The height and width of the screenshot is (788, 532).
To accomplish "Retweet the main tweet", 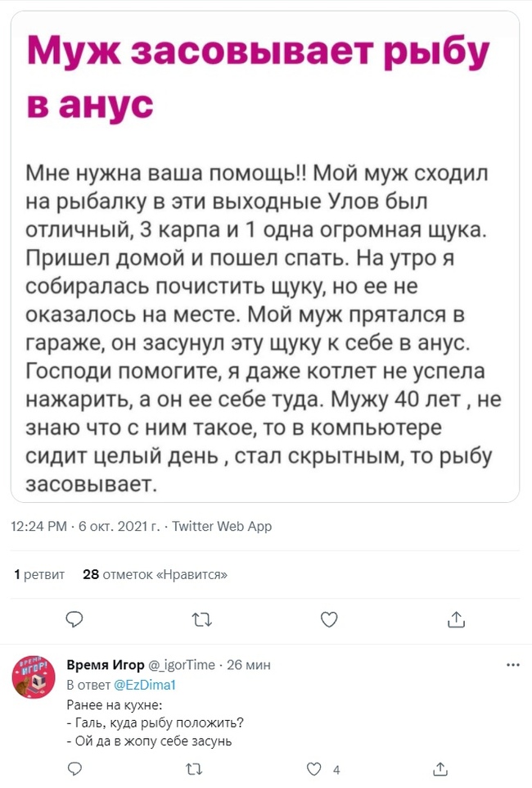I will pos(201,618).
